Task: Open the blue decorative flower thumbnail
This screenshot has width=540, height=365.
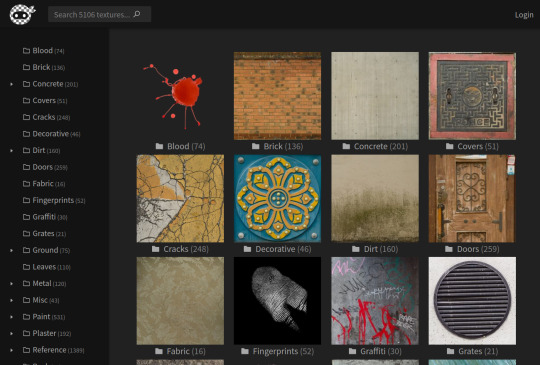Action: click(277, 198)
